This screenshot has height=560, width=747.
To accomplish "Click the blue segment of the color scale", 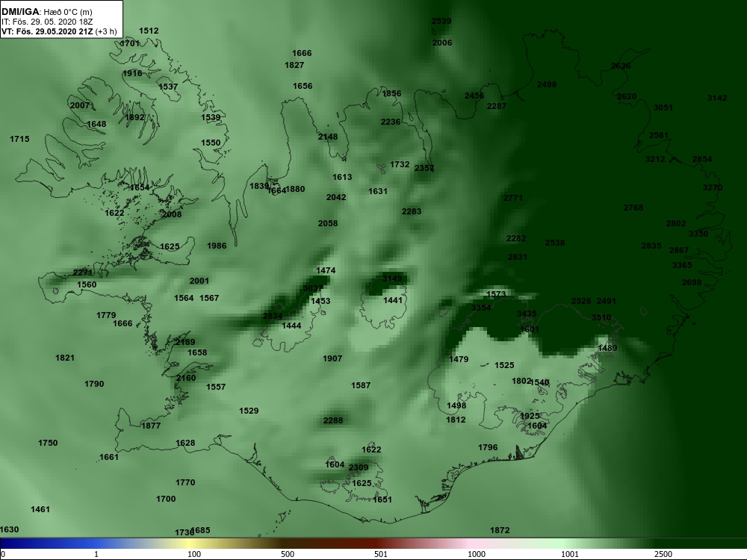I will (48, 544).
